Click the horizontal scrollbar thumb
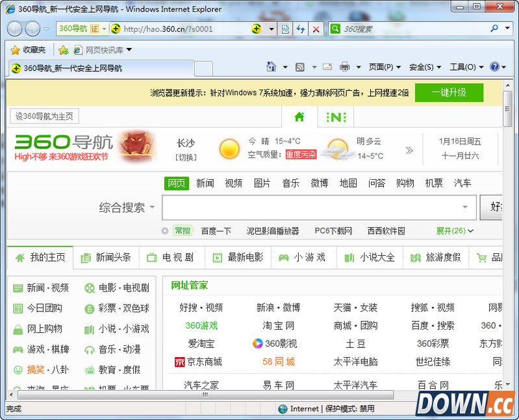 point(205,395)
